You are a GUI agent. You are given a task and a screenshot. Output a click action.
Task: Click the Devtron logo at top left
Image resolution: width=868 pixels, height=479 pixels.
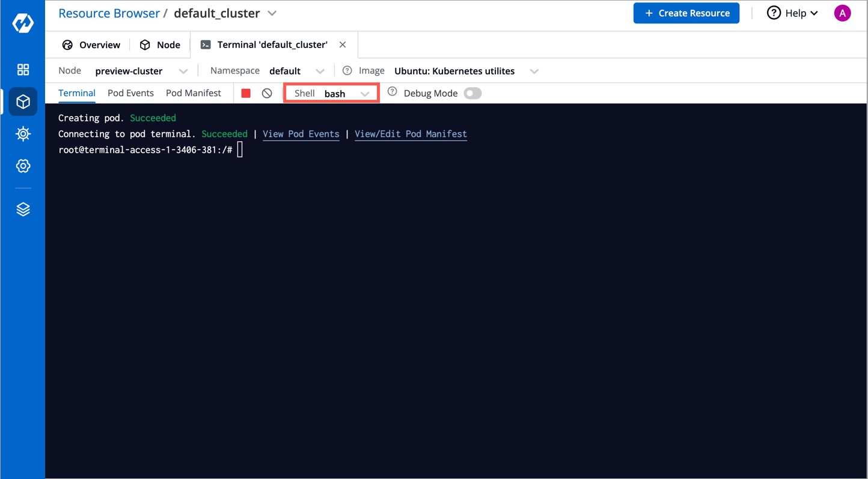(22, 22)
